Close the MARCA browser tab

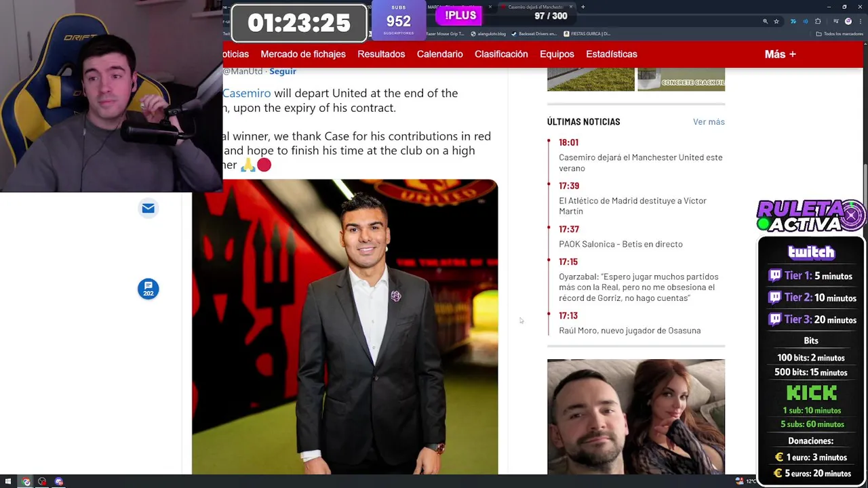pyautogui.click(x=490, y=7)
